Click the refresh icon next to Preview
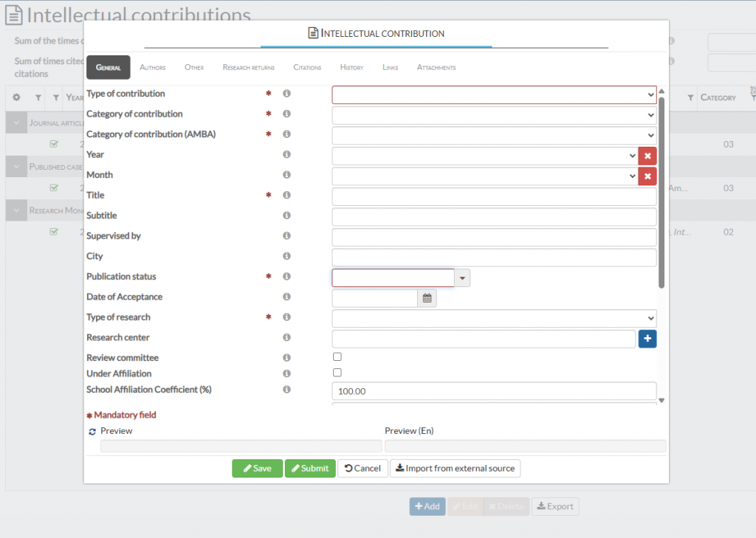 click(92, 431)
